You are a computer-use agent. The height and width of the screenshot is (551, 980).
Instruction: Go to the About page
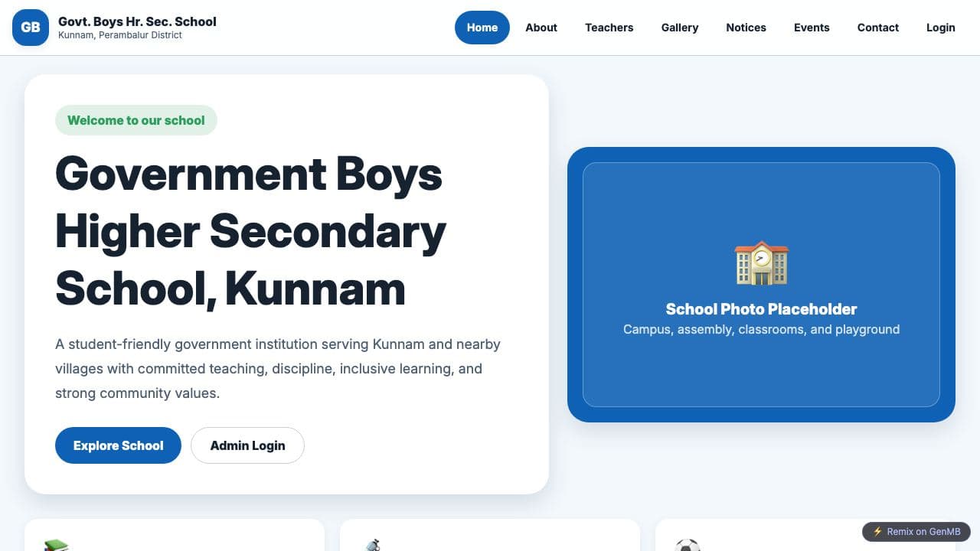tap(541, 28)
